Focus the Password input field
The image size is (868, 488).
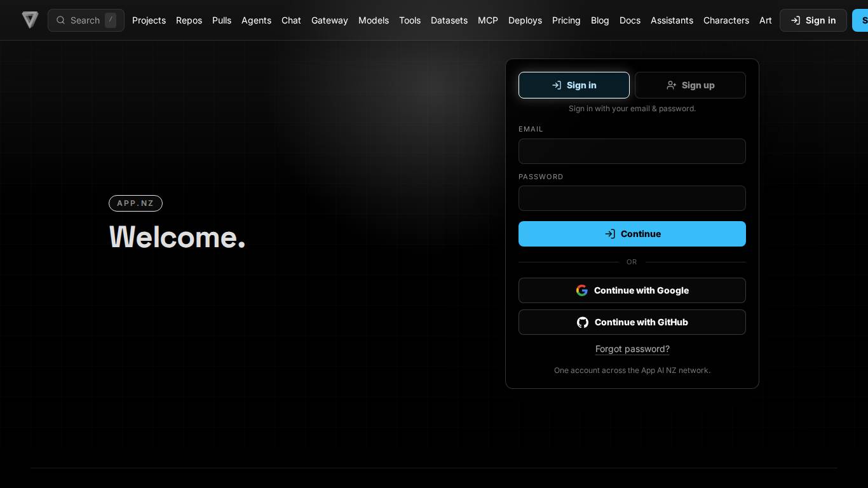(x=632, y=198)
